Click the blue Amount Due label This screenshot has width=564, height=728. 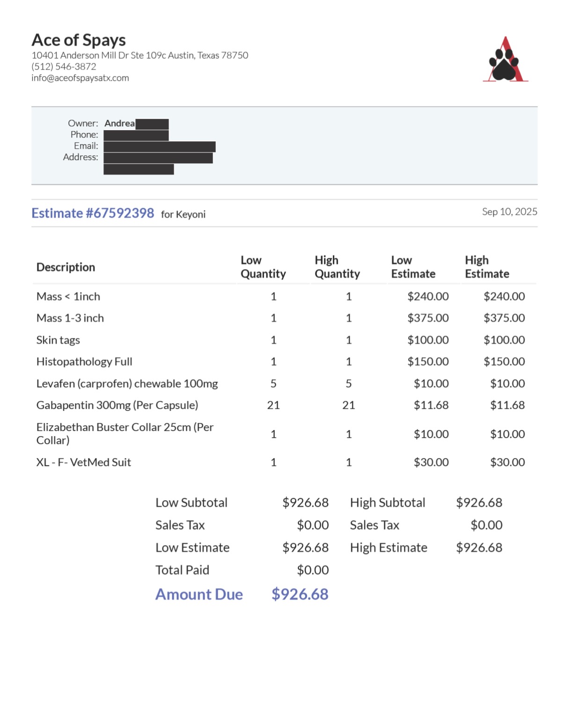click(x=199, y=594)
